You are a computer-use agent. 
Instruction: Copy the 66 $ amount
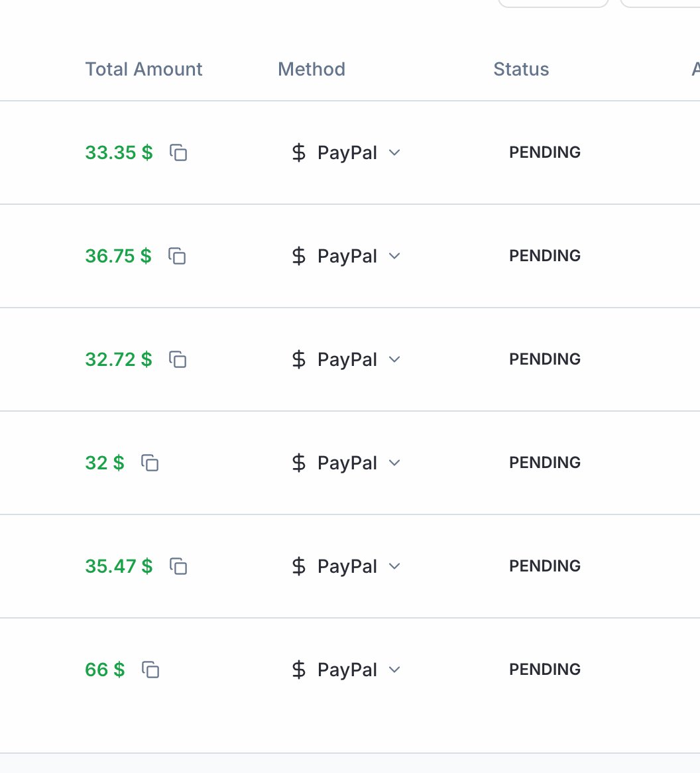150,670
